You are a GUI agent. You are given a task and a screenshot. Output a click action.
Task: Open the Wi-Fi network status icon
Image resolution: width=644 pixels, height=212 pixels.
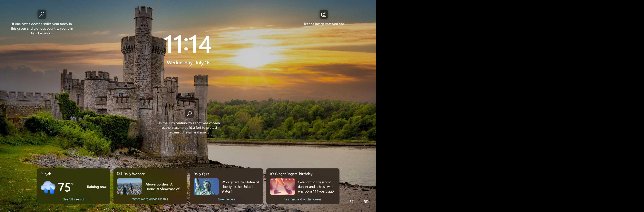(x=352, y=201)
